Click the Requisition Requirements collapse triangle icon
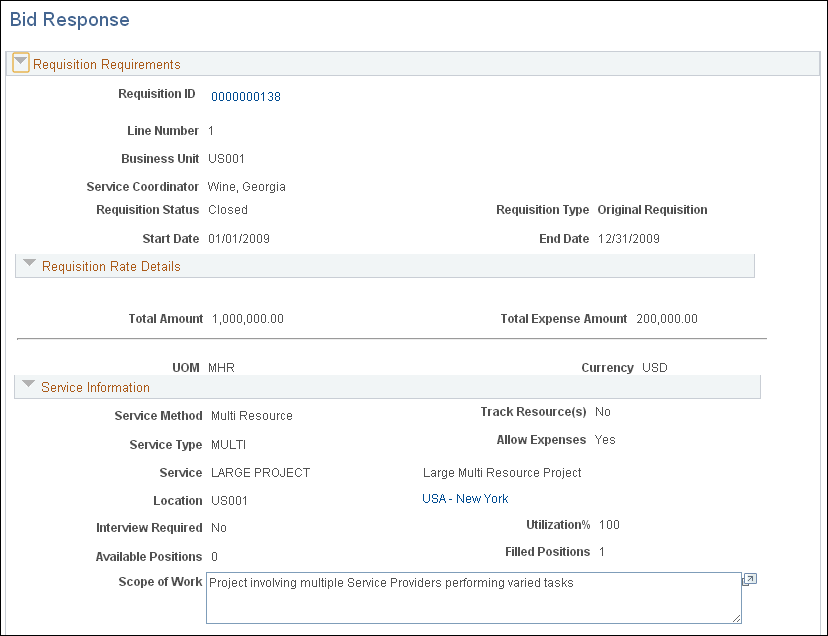The height and width of the screenshot is (636, 828). coord(20,62)
